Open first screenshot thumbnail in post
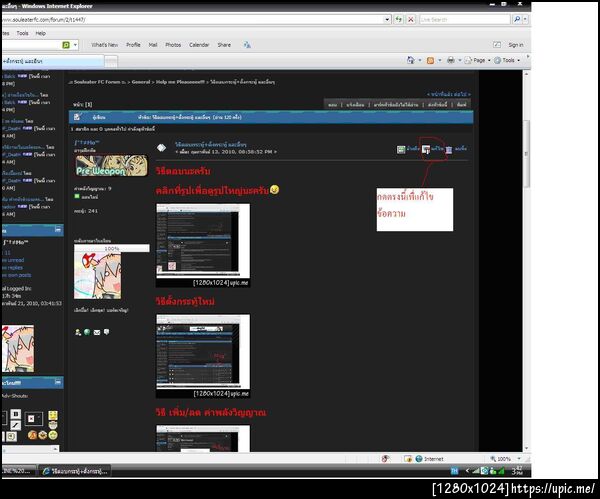The image size is (600, 499). (x=203, y=245)
